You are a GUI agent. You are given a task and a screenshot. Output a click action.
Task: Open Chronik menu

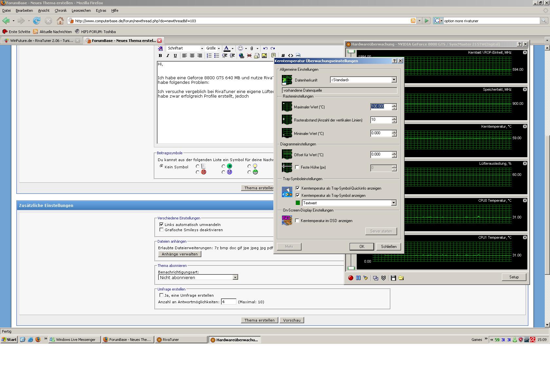pyautogui.click(x=61, y=10)
